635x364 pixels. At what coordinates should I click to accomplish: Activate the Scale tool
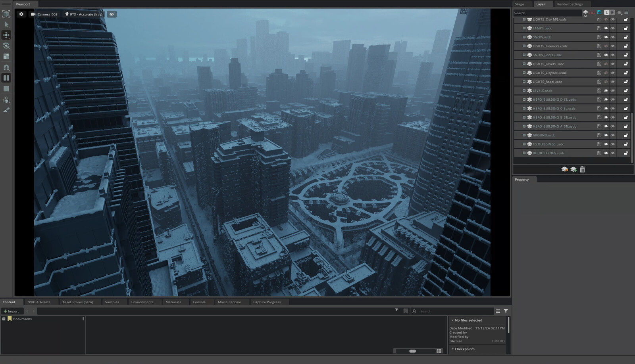click(6, 57)
